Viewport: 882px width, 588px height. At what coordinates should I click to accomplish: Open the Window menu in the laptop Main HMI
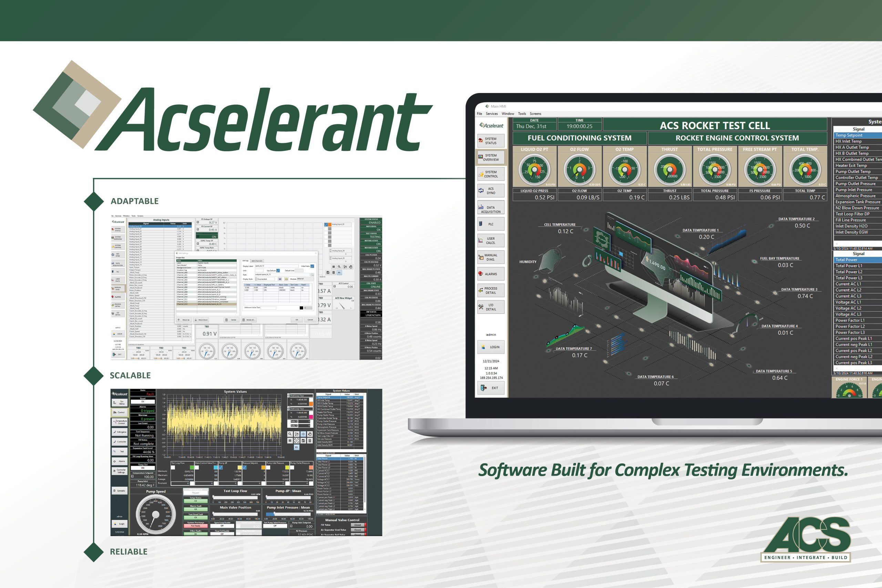508,114
